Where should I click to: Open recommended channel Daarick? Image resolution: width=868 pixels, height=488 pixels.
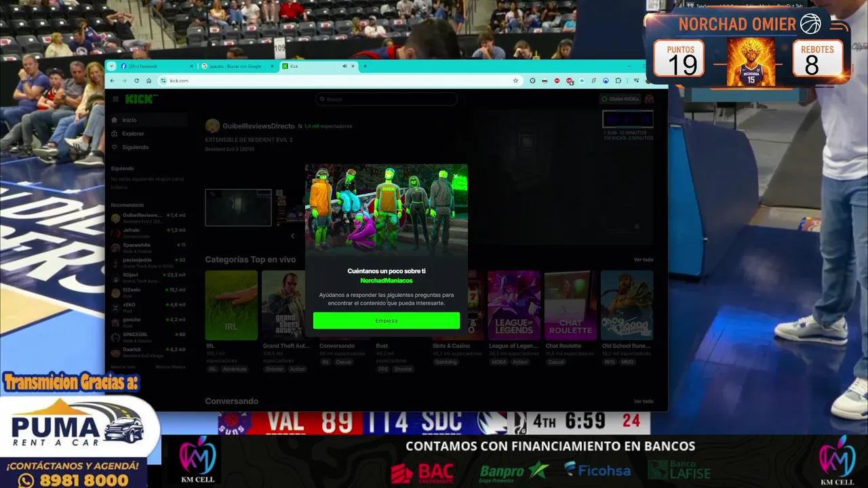point(148,352)
